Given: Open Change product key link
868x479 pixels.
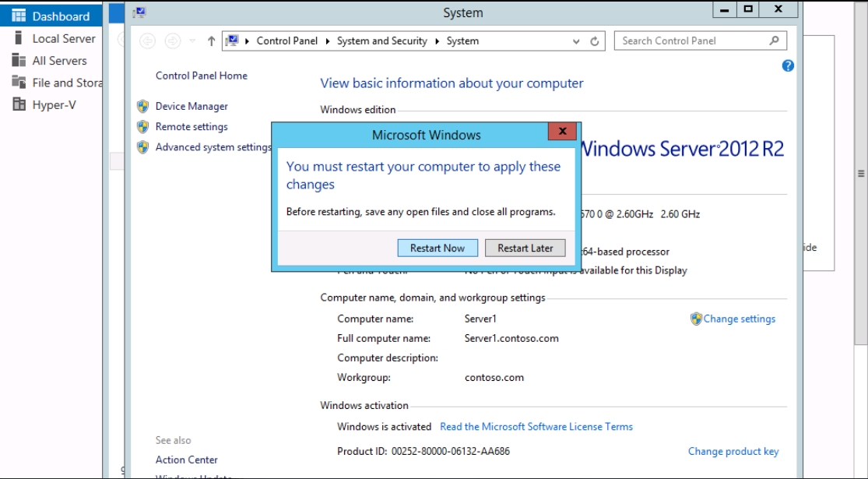Looking at the screenshot, I should tap(733, 451).
